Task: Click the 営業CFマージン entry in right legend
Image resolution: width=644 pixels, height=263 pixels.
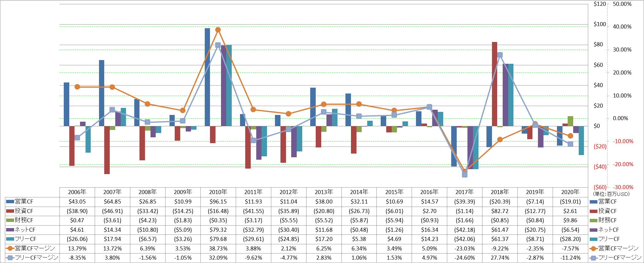Action: 614,249
